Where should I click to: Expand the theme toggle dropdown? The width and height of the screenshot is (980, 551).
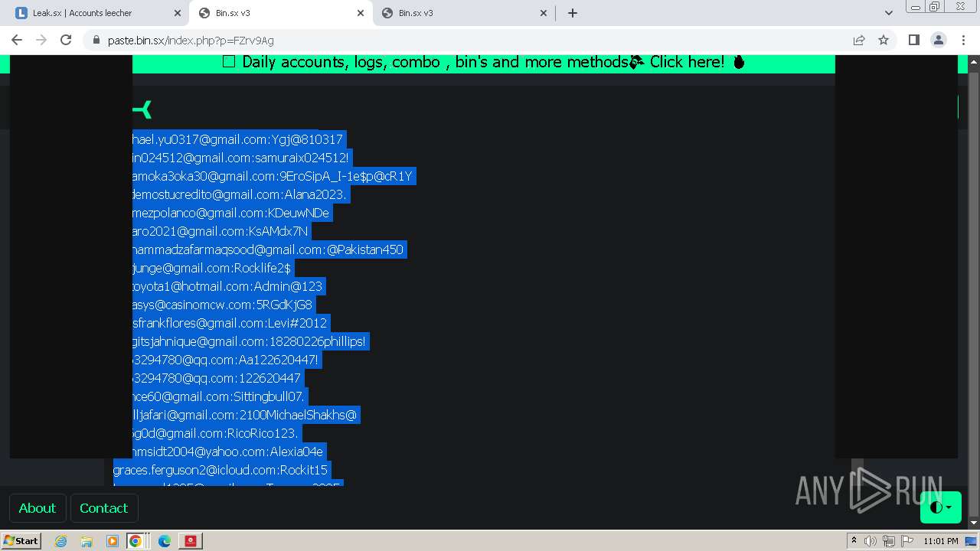pyautogui.click(x=941, y=507)
